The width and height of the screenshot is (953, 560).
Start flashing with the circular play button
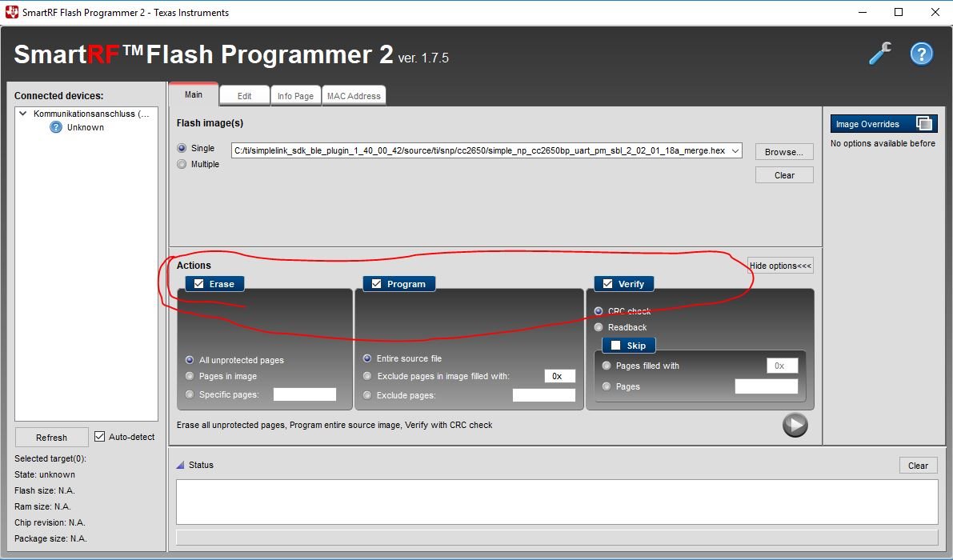(x=795, y=425)
